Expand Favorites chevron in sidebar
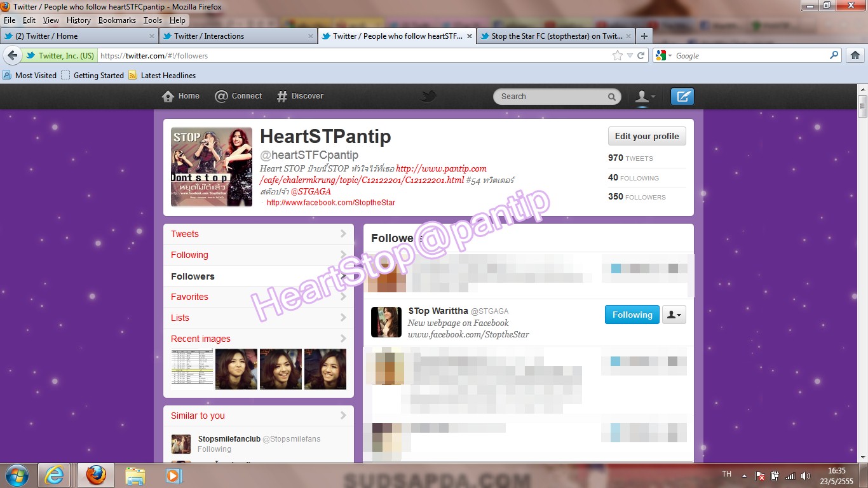 pos(343,297)
